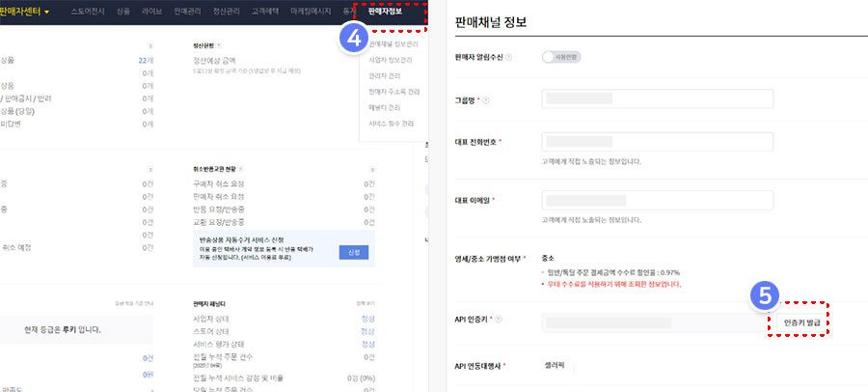The height and width of the screenshot is (392, 868).
Task: Open the 마케팅메시지 menu item
Action: pos(312,12)
